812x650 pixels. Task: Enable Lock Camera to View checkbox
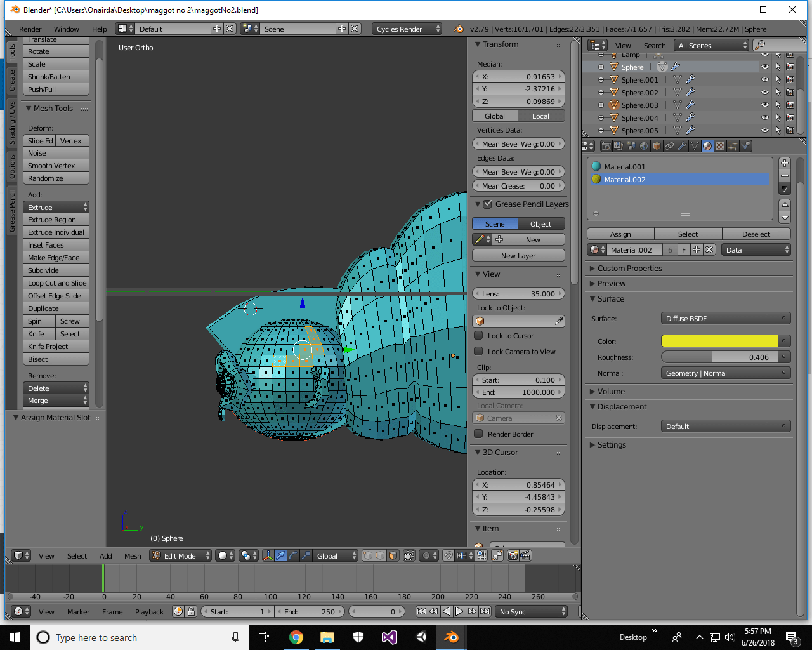click(x=479, y=352)
